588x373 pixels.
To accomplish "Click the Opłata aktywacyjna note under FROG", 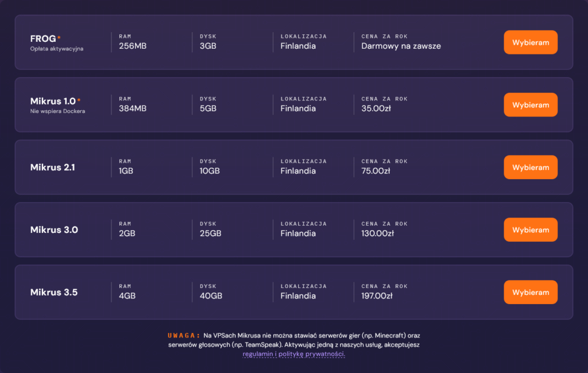I will [57, 49].
